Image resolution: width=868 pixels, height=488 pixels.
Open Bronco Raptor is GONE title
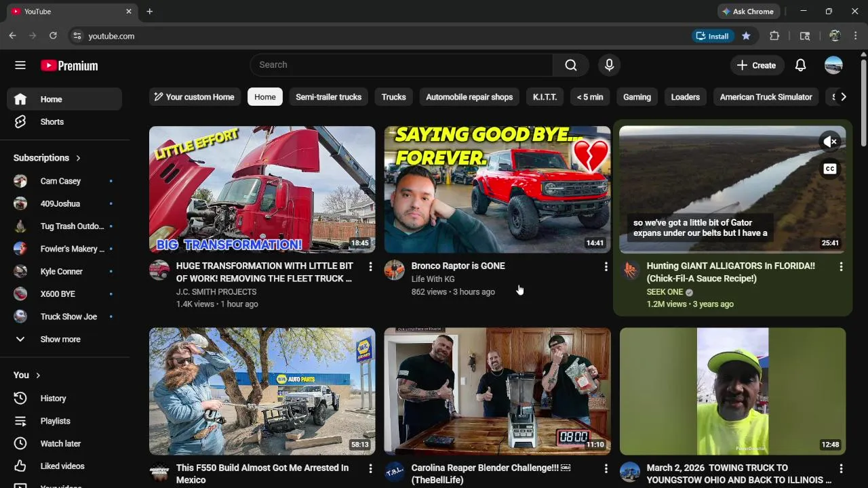click(x=458, y=266)
